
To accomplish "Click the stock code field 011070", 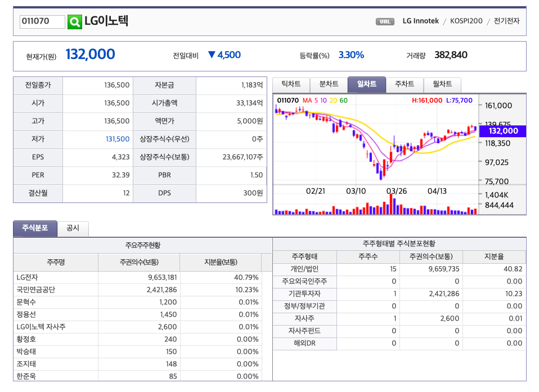I will coord(42,21).
